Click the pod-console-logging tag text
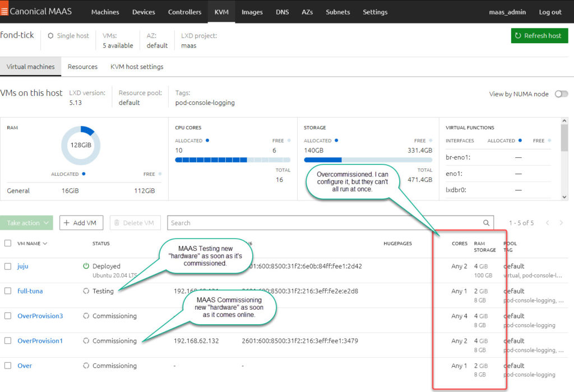The image size is (574, 392). (205, 102)
